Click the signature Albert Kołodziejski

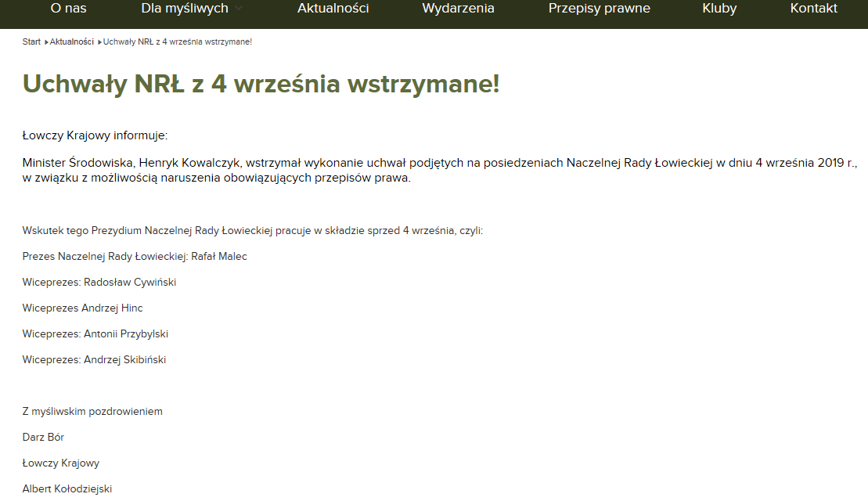(x=67, y=488)
